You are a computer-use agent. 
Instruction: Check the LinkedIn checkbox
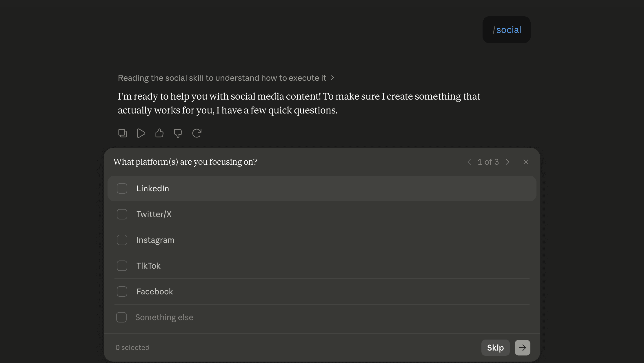pos(122,188)
